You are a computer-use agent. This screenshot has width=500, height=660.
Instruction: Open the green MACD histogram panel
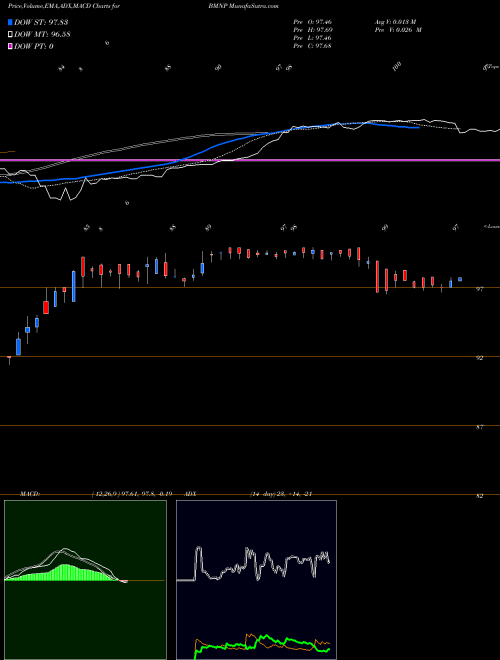pyautogui.click(x=85, y=580)
